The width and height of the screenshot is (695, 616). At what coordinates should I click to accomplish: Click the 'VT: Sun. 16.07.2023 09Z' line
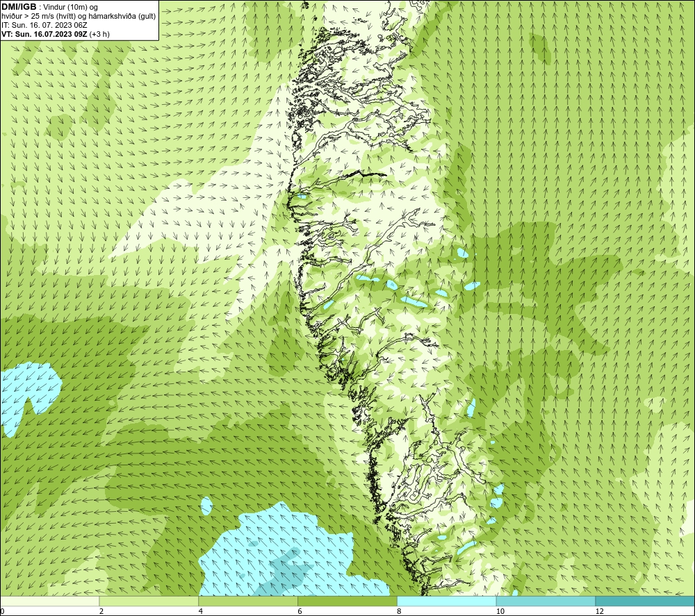[x=44, y=34]
